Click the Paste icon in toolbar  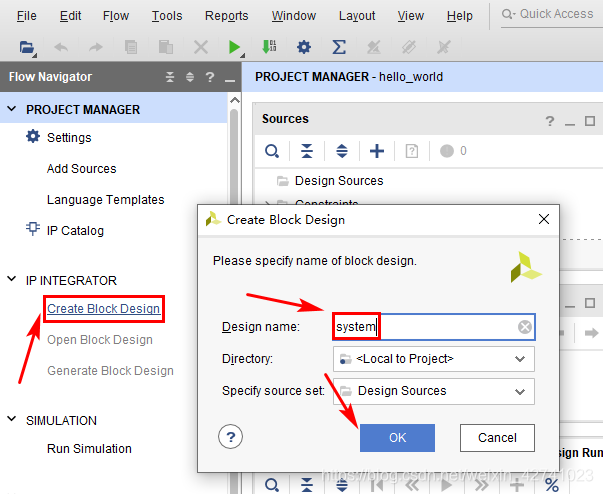[x=166, y=48]
